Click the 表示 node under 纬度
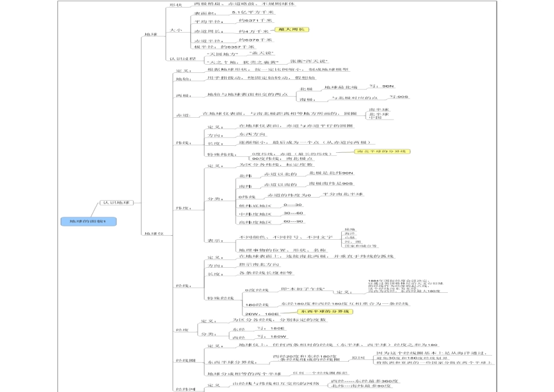 click(x=216, y=241)
